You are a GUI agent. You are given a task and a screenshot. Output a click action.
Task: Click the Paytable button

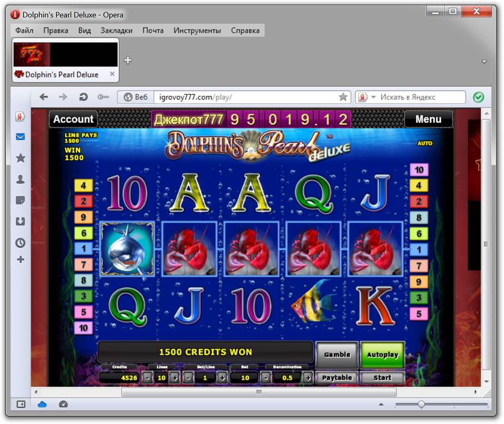tap(337, 378)
